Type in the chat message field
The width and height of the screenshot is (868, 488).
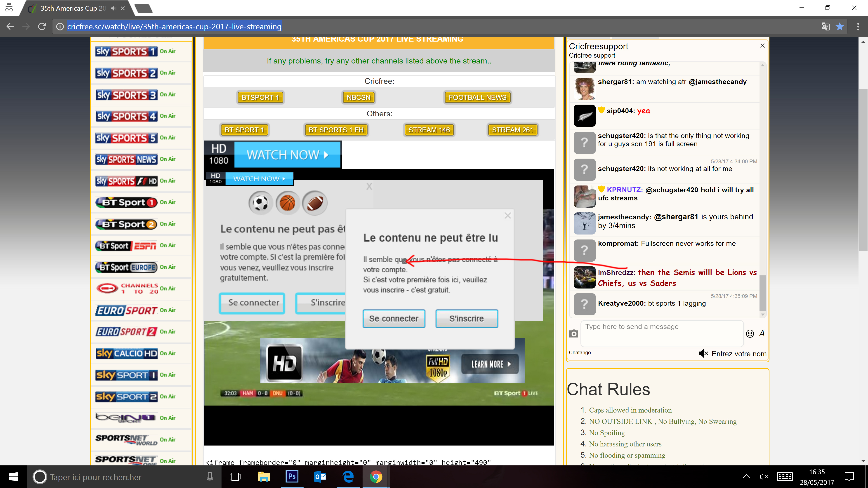662,333
